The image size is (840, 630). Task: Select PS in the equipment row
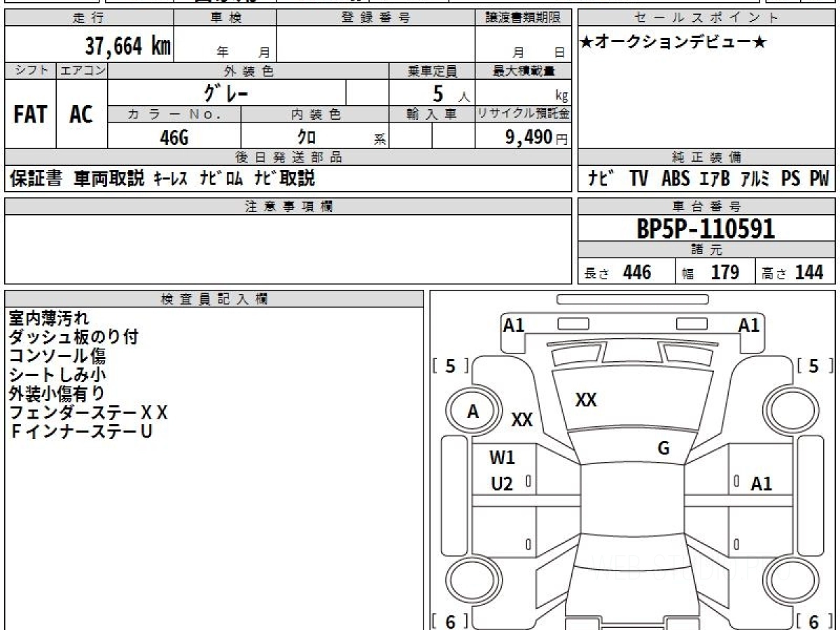tap(791, 178)
